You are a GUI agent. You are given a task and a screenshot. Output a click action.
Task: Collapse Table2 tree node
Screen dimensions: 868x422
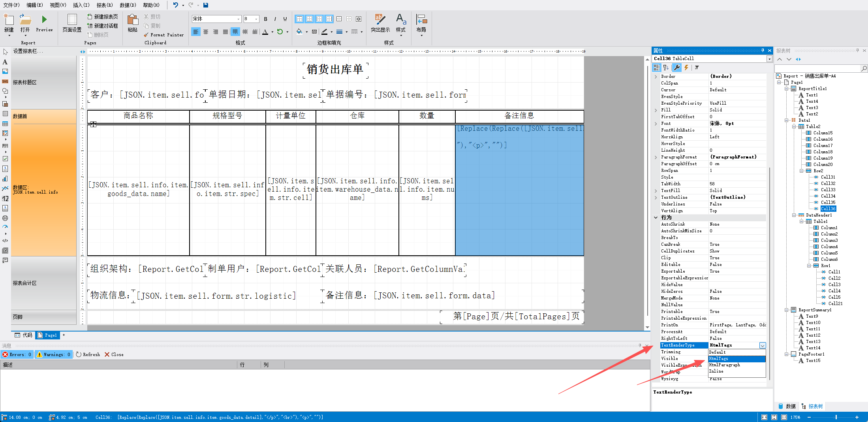coord(794,127)
